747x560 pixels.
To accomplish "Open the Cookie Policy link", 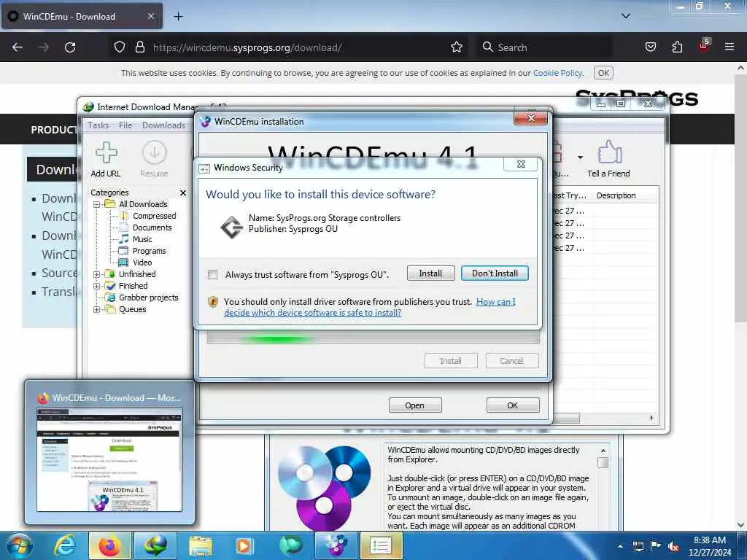I will pos(557,73).
